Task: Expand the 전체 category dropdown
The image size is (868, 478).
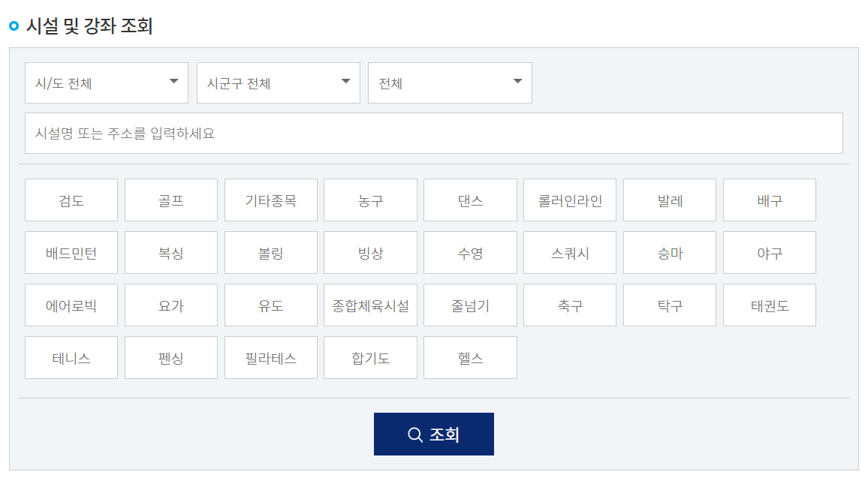Action: pos(449,83)
